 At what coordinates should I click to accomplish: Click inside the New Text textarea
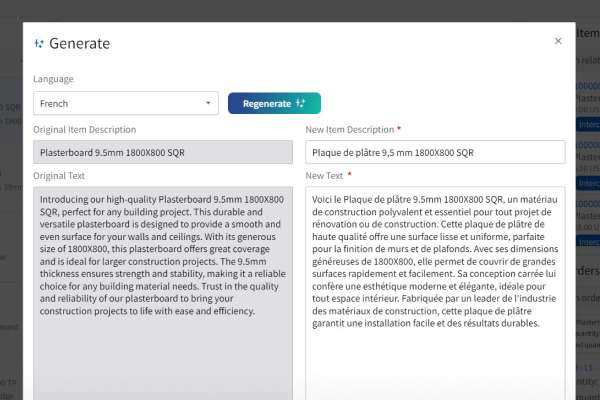435,293
